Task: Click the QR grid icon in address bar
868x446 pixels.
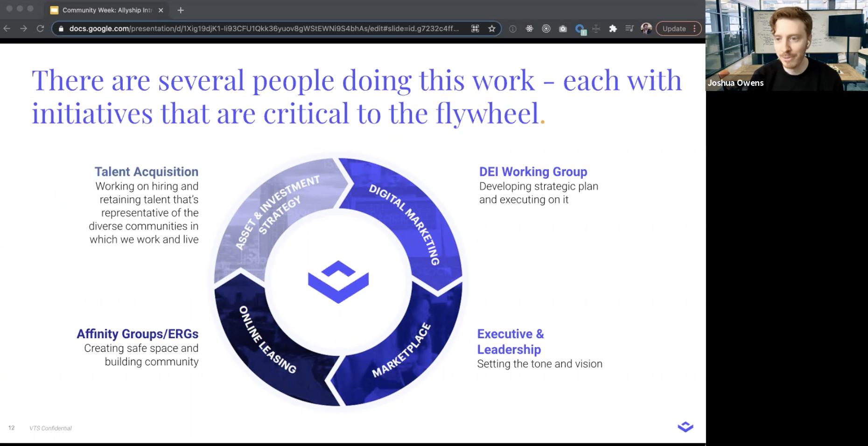Action: pos(475,28)
